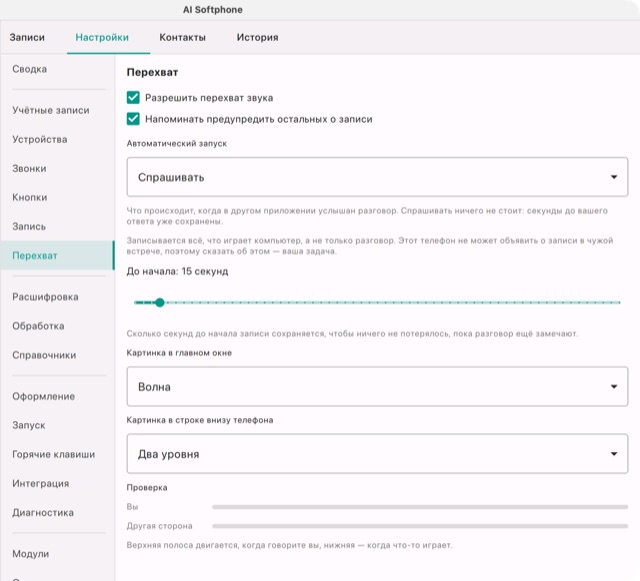Click the До начала slider handle
Screen dimensions: 640x581
coord(160,303)
